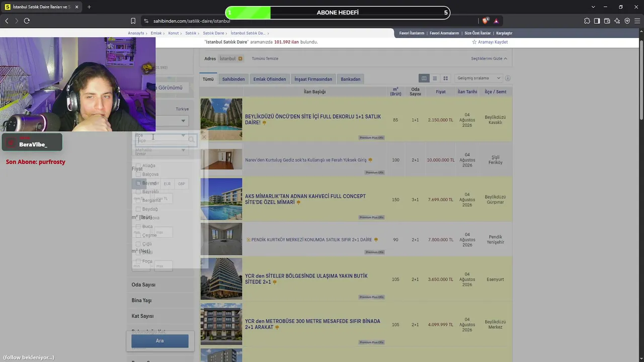This screenshot has height=362, width=644.
Task: Click the sorting info icon
Action: point(508,78)
